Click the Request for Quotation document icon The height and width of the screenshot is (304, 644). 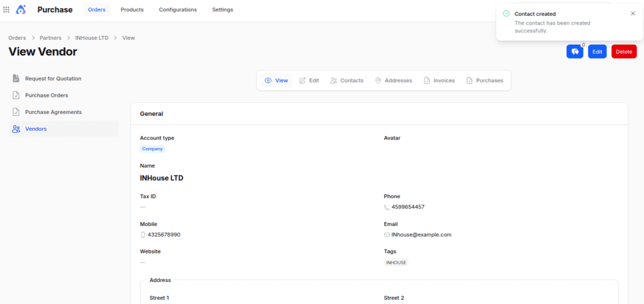click(x=16, y=79)
